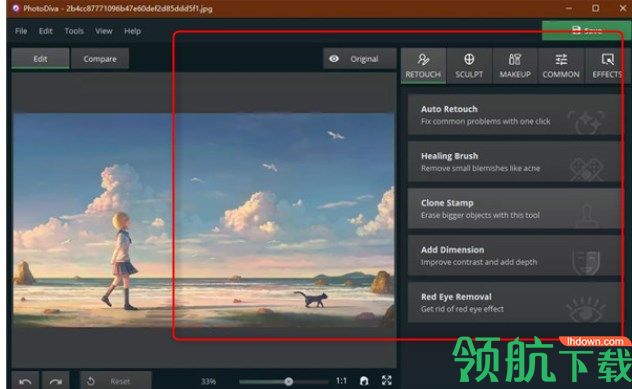
Task: Click the Reset button
Action: (x=116, y=381)
